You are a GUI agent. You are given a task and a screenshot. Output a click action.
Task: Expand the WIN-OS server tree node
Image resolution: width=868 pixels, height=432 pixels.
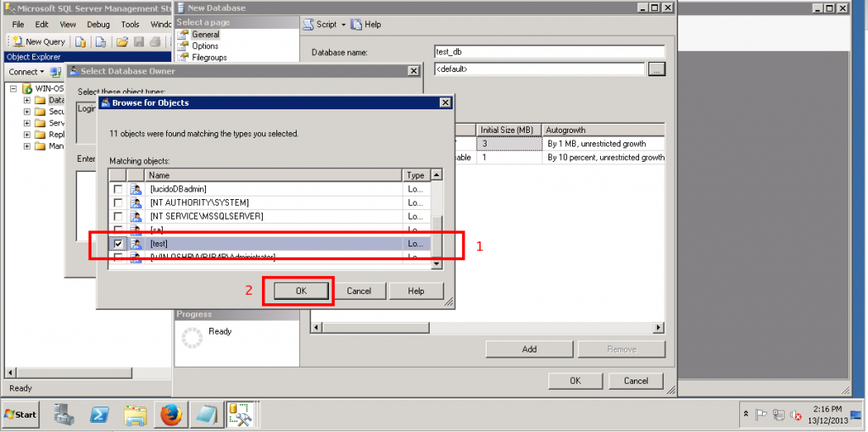pos(14,89)
